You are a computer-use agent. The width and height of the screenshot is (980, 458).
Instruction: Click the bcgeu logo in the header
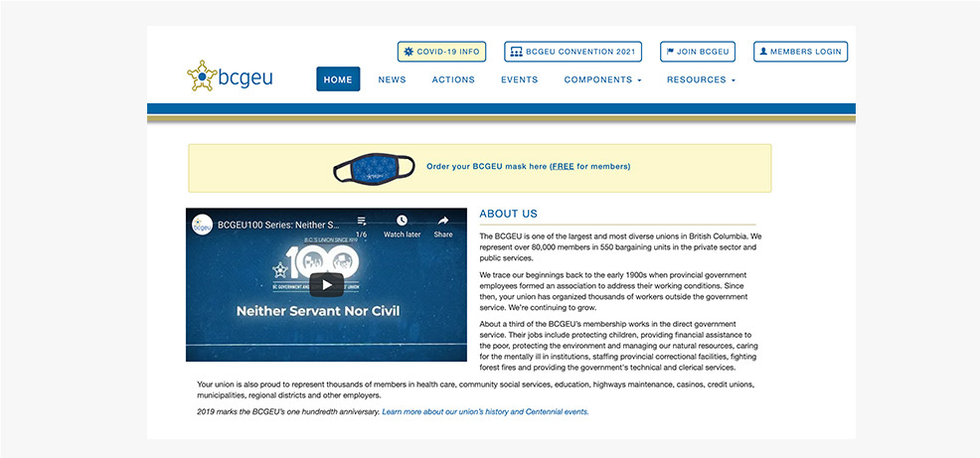tap(230, 77)
